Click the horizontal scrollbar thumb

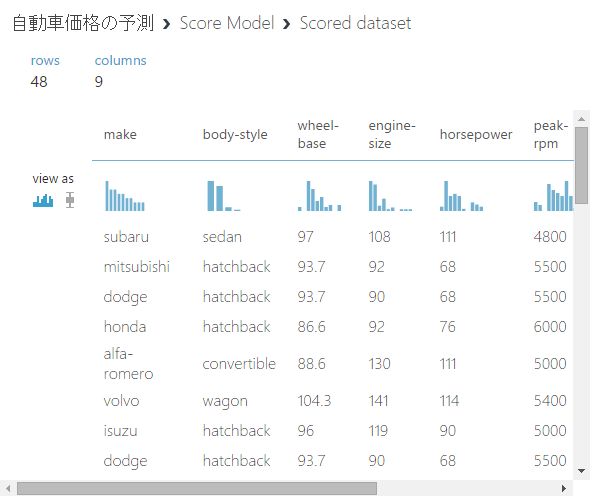click(197, 488)
